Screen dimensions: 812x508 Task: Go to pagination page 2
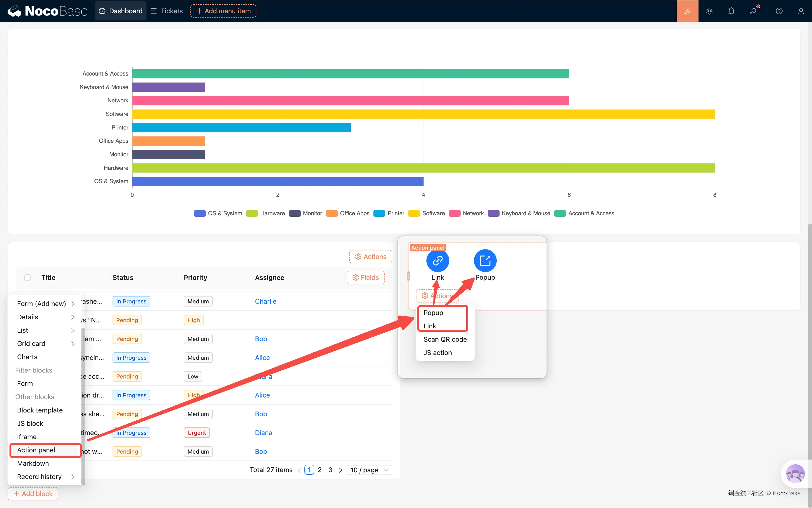[320, 470]
